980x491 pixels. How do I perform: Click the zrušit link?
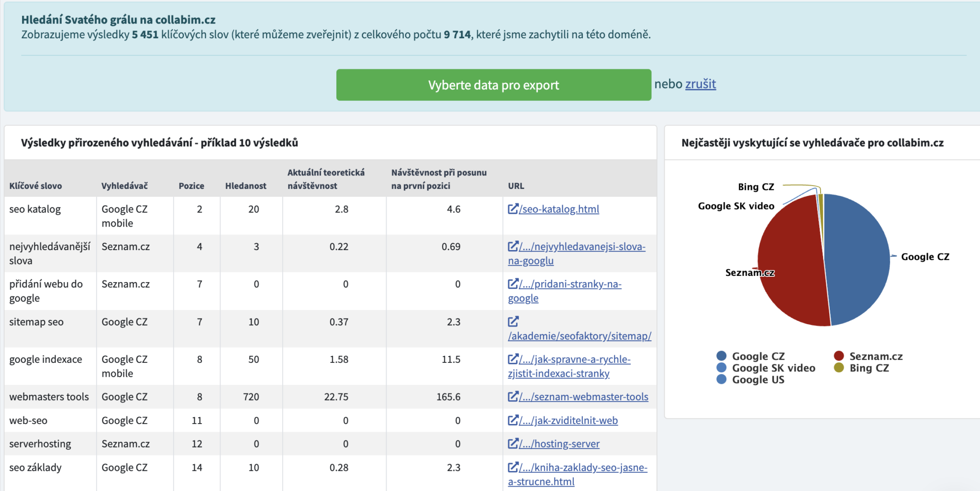(701, 84)
